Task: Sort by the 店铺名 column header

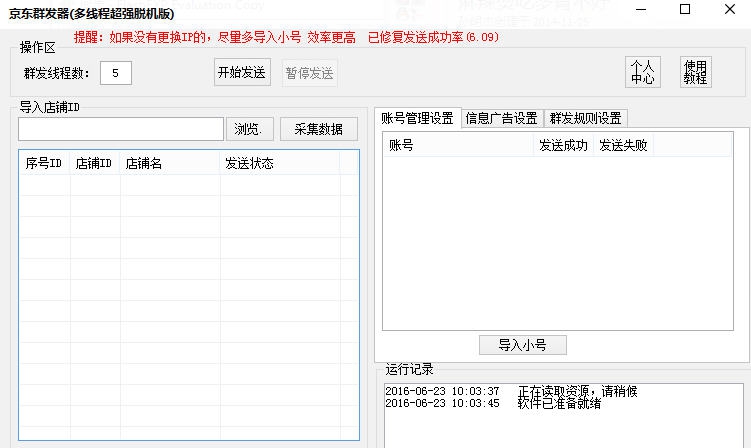Action: coord(170,163)
